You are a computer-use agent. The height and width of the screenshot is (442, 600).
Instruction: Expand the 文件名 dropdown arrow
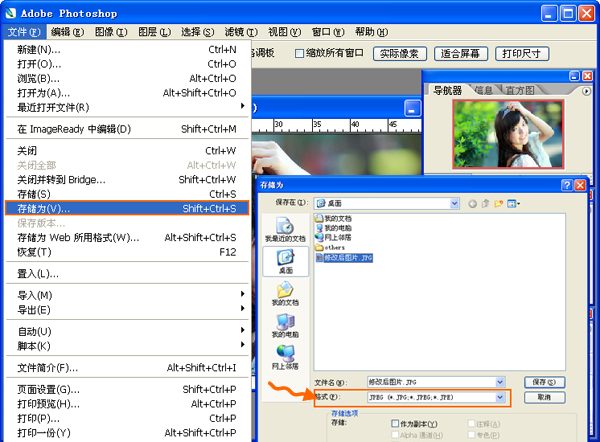pos(500,382)
